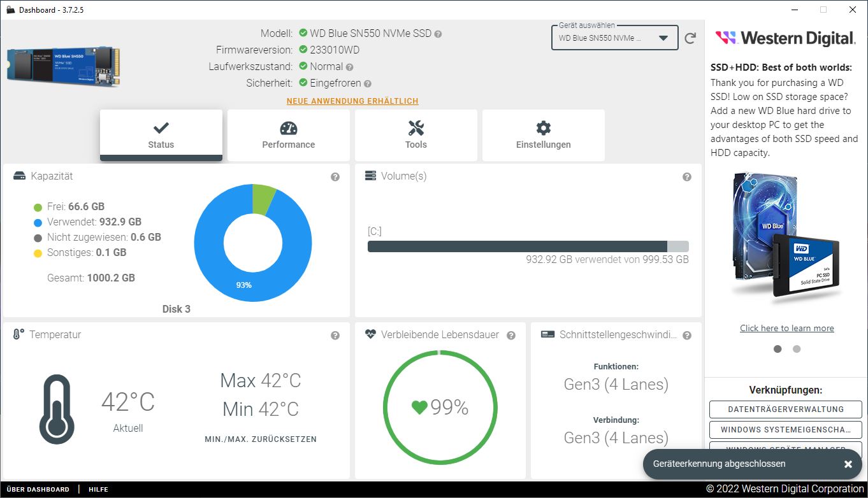The height and width of the screenshot is (498, 868).
Task: Click the WD Blue SN550 SSD product image
Action: click(x=64, y=66)
